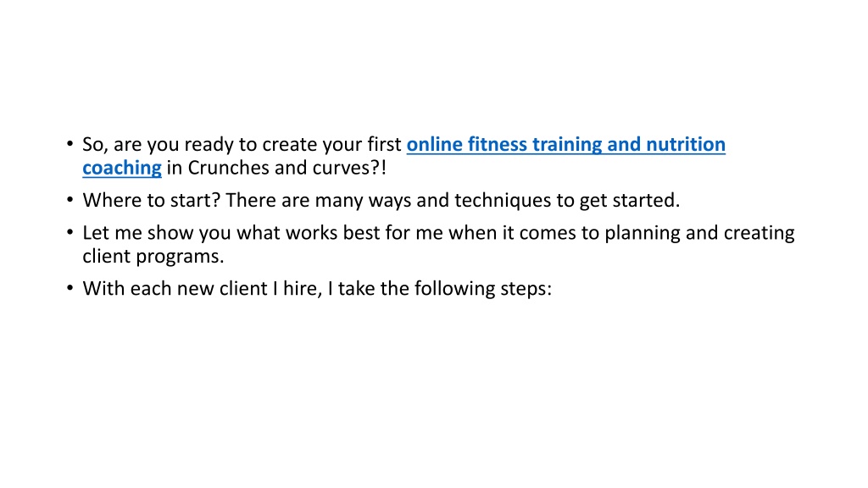Viewport: 868px width, 488px height.
Task: Click the text "With each new client"
Action: [x=175, y=289]
